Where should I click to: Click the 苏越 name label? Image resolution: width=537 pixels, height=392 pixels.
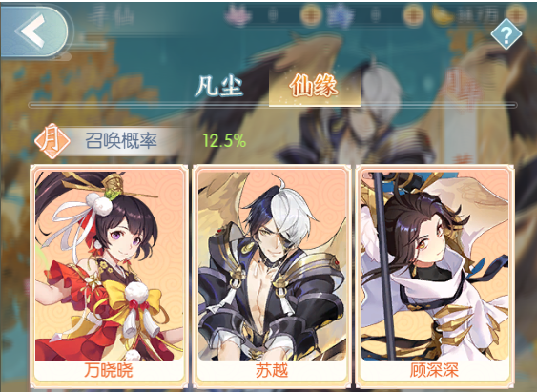(x=272, y=371)
